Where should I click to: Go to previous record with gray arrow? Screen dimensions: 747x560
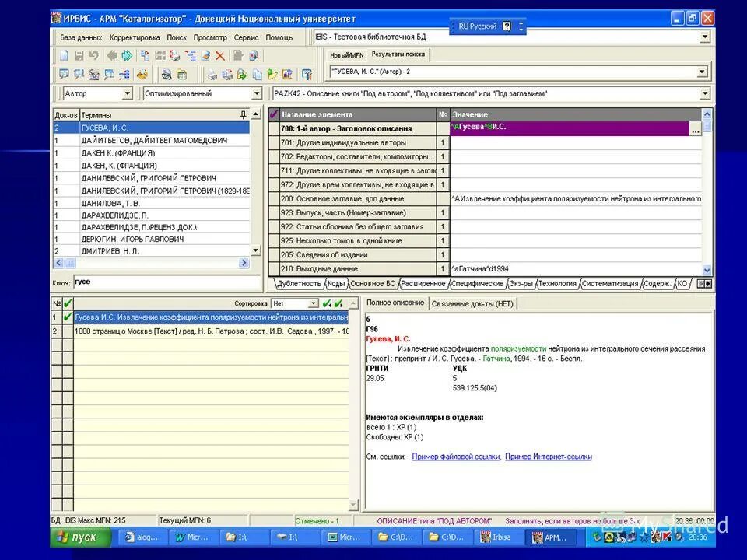[x=112, y=56]
